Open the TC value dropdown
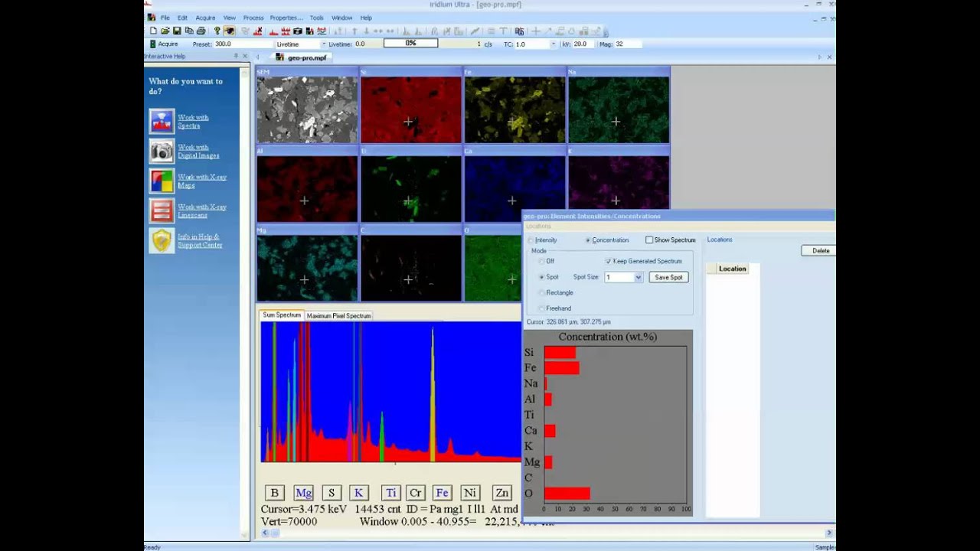This screenshot has height=551, width=980. coord(553,44)
